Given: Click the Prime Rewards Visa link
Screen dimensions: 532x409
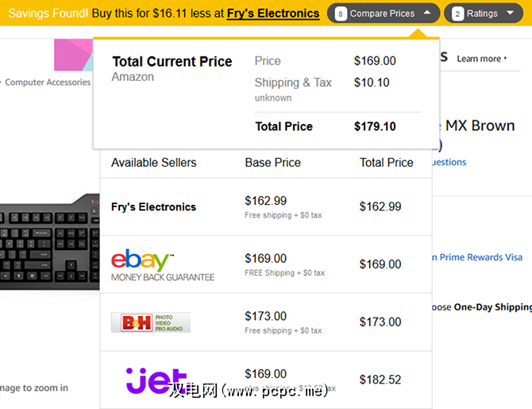Looking at the screenshot, I should click(x=476, y=257).
